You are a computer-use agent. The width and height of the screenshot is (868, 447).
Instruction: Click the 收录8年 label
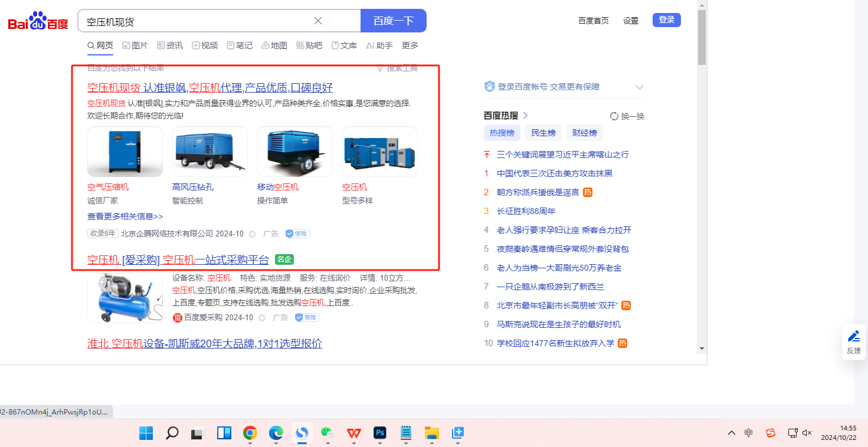[103, 234]
